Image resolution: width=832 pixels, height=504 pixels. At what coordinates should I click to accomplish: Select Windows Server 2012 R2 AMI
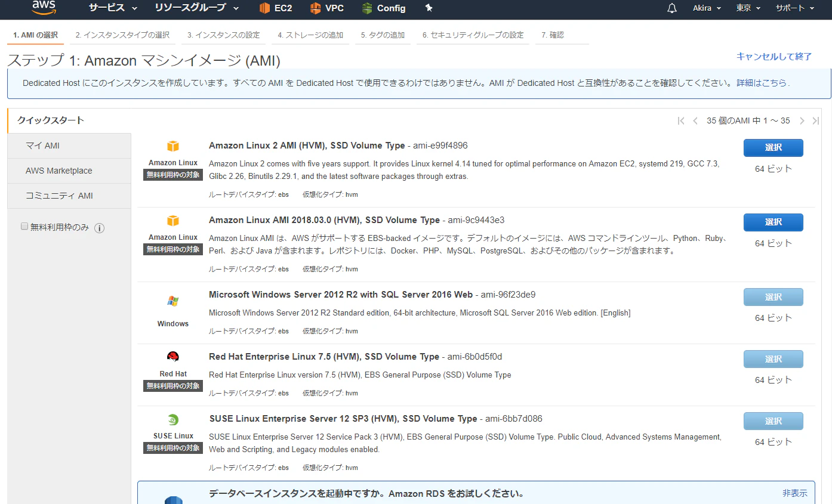click(773, 297)
